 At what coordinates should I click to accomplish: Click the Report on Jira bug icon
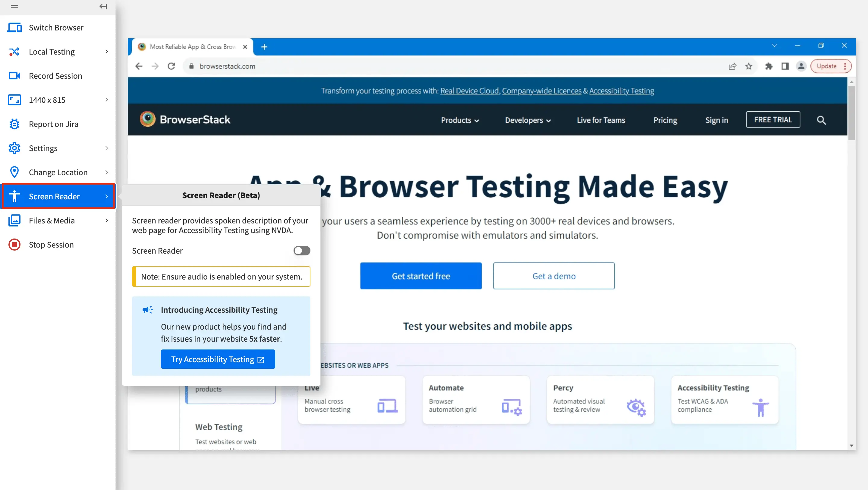(14, 124)
